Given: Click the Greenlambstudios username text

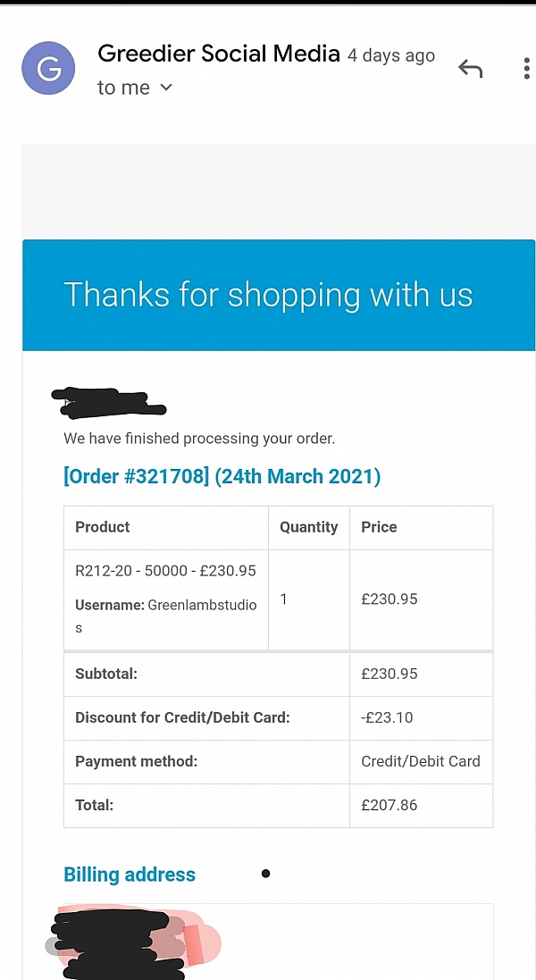Looking at the screenshot, I should 200,606.
